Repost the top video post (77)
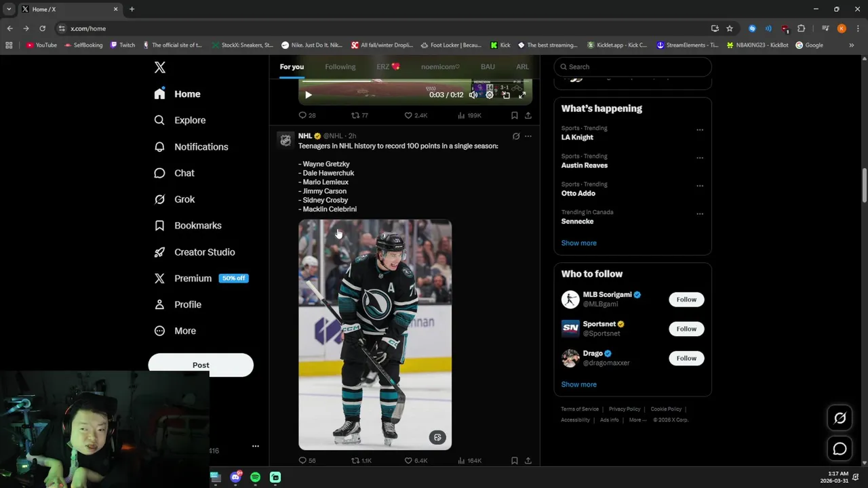 coord(359,115)
